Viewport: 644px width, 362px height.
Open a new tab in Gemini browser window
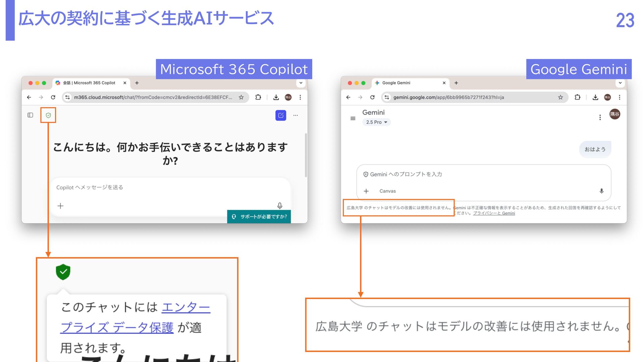[x=456, y=83]
